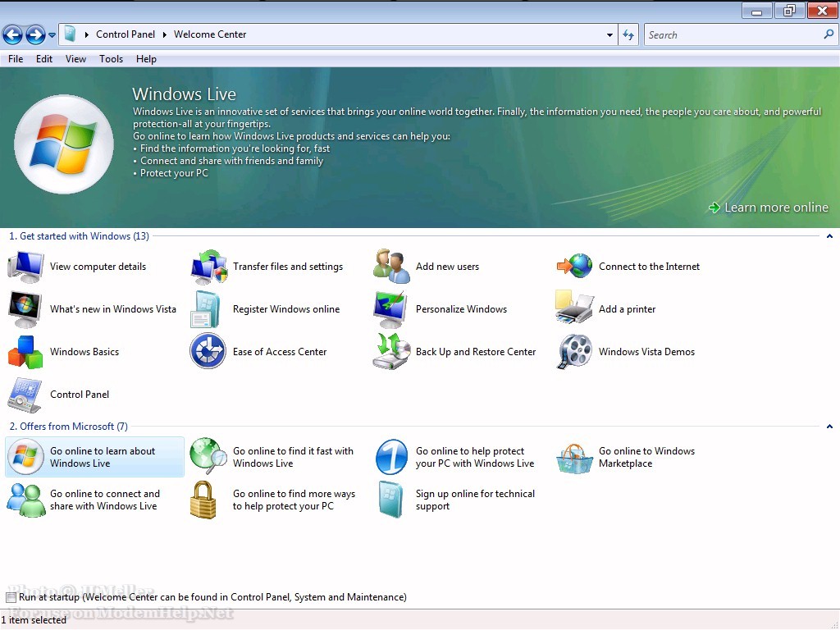Follow the Learn more online link

[x=769, y=208]
